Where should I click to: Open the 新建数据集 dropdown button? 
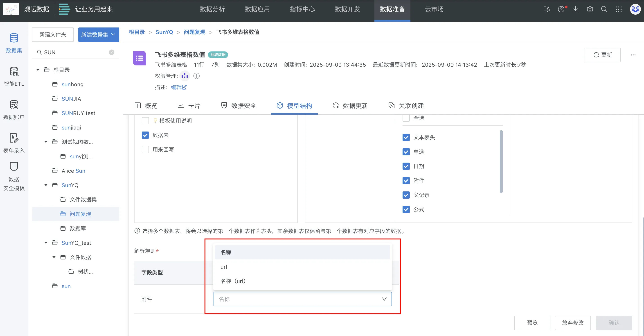99,34
